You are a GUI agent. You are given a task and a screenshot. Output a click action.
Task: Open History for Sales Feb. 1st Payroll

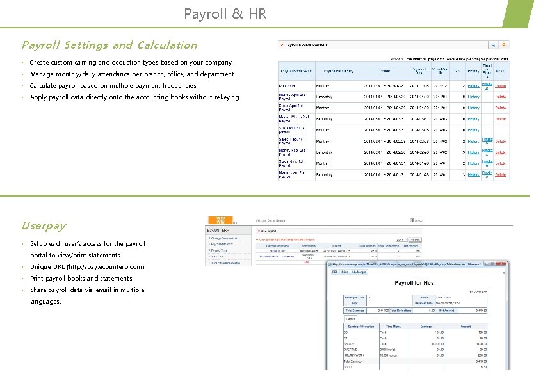(473, 142)
